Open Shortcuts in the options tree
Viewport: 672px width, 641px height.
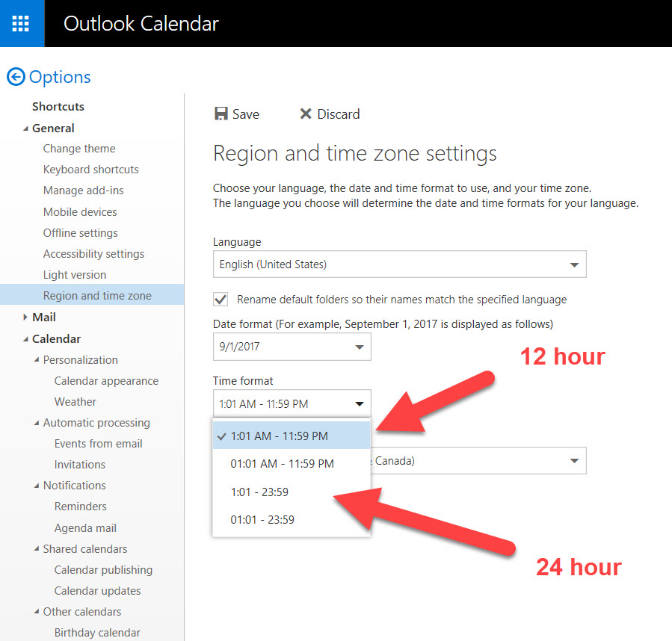58,106
